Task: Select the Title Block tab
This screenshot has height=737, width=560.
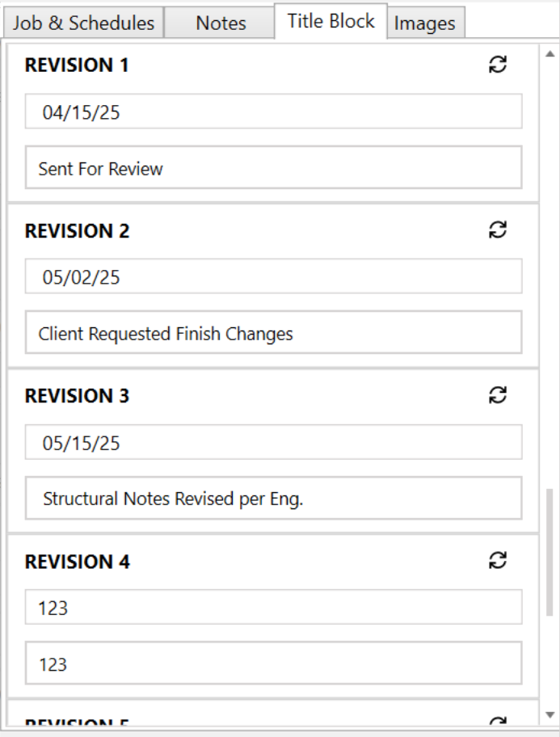Action: point(331,21)
